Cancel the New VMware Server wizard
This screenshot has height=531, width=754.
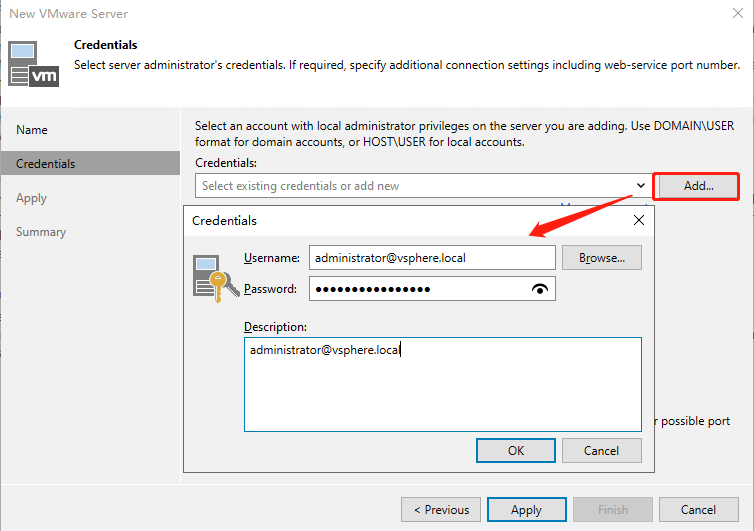[x=698, y=510]
